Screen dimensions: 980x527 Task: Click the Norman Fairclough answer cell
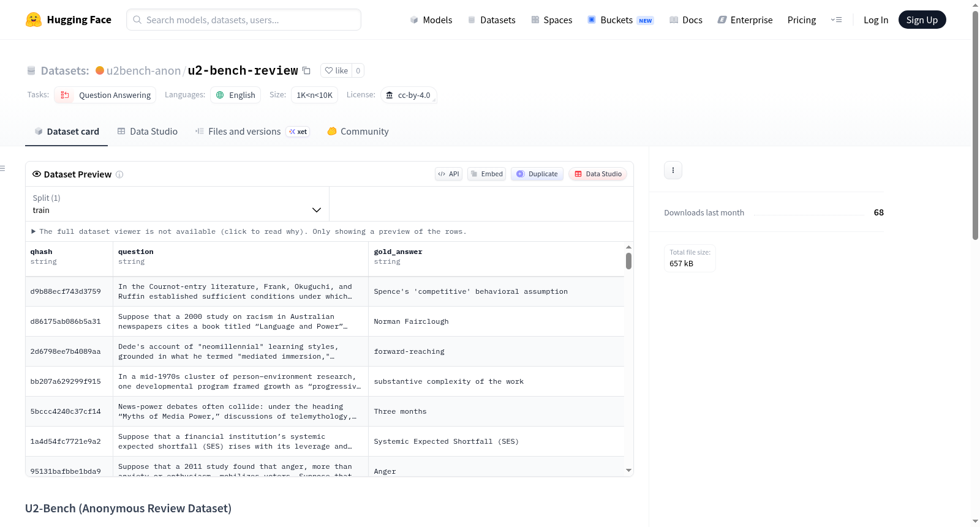coord(496,321)
